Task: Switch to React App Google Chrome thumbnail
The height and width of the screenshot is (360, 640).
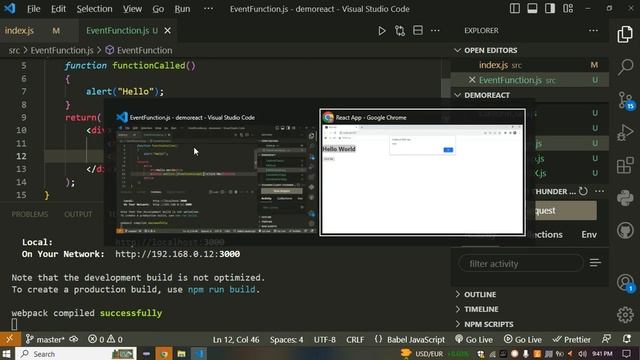Action: tap(422, 172)
